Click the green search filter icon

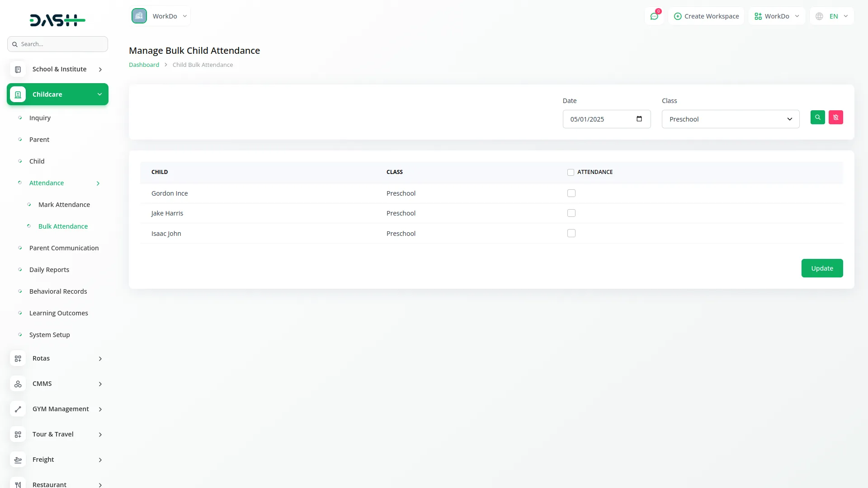817,117
